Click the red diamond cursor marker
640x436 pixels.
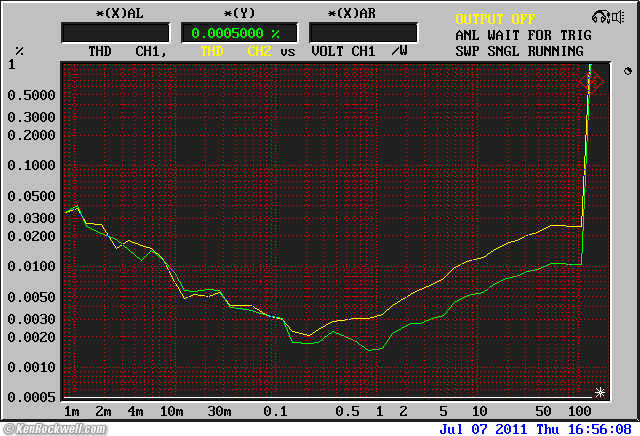(591, 82)
